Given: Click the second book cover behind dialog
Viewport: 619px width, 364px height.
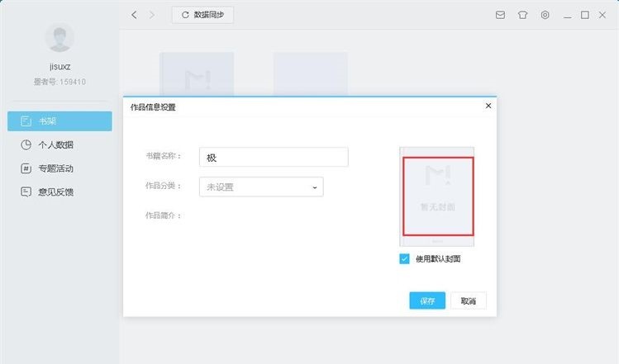Looking at the screenshot, I should tap(311, 73).
